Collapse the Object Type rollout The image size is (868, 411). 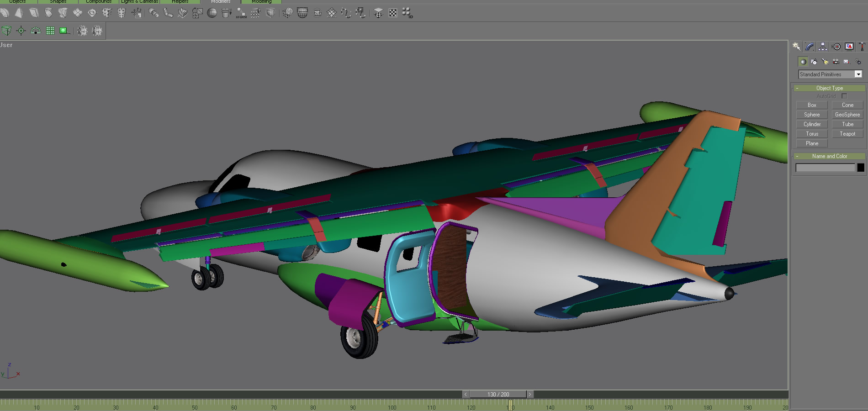829,88
